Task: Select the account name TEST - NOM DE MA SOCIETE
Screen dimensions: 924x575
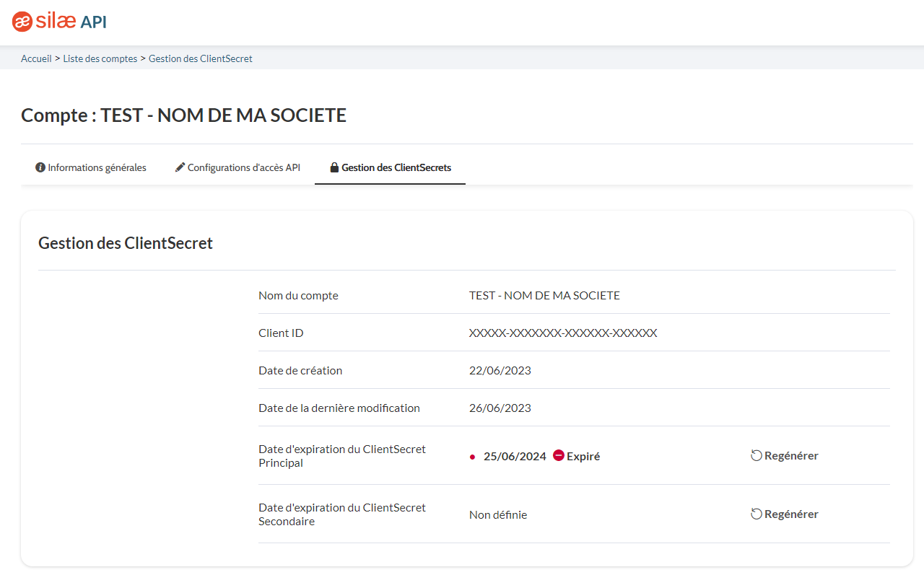Action: coord(544,295)
